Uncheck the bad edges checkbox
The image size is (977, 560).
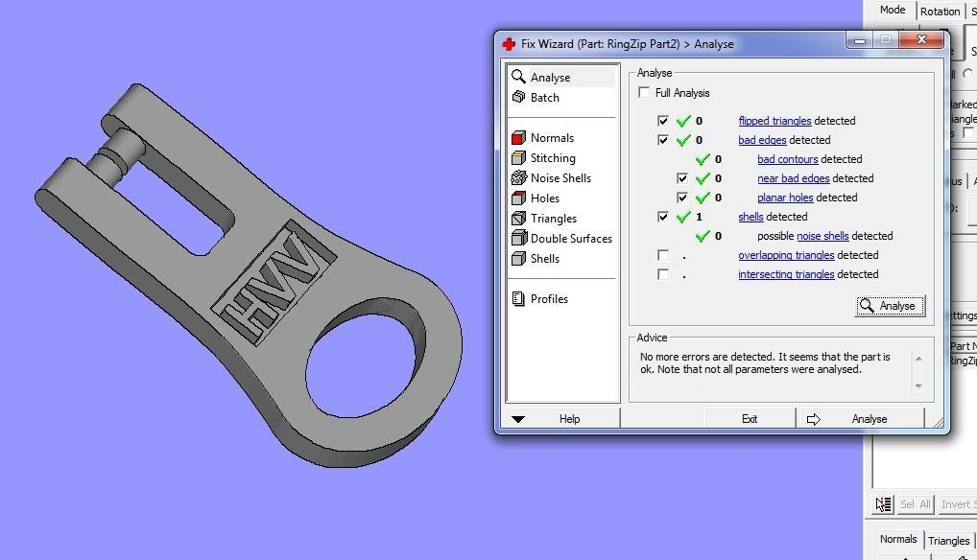pos(663,140)
